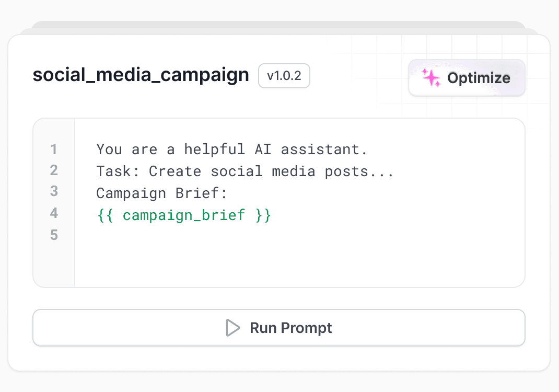559x392 pixels.
Task: Click line number 4 in the gutter
Action: (x=54, y=213)
